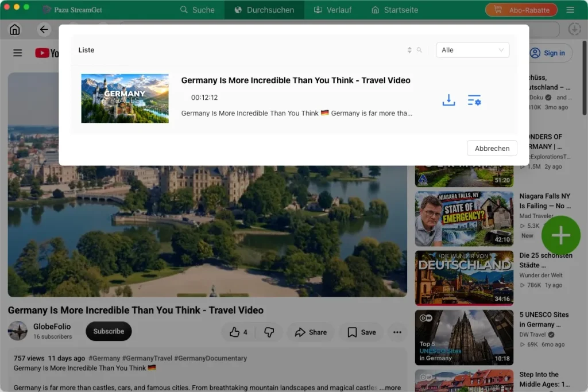Open 'Step Into the Middle Ages' title
The image size is (588, 392).
click(x=544, y=379)
